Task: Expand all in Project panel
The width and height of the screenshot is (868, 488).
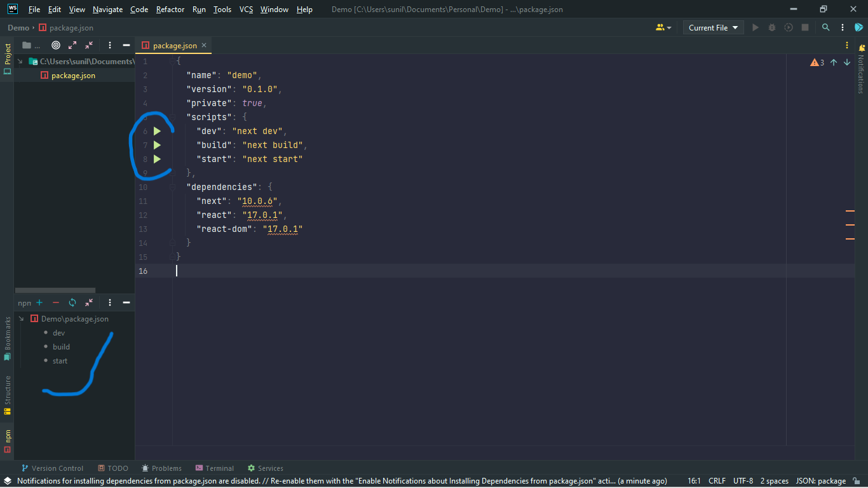Action: 72,45
